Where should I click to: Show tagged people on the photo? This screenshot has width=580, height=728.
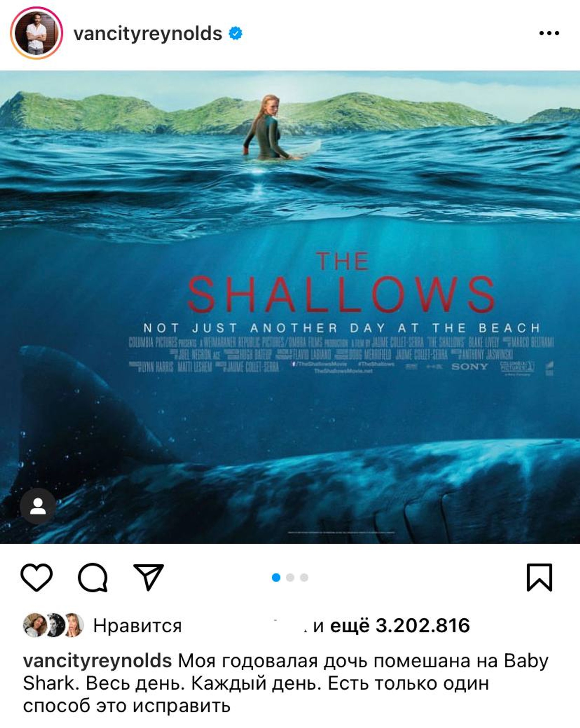pos(38,506)
